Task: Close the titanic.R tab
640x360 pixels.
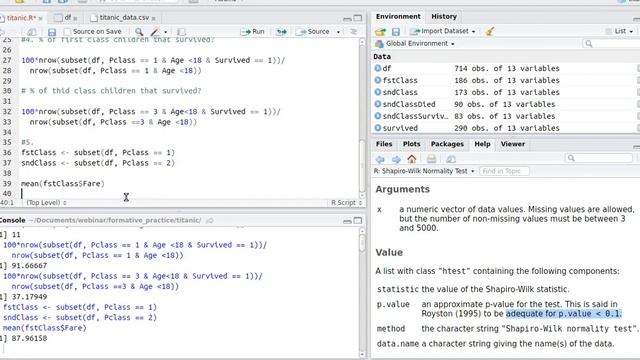Action: coord(40,18)
